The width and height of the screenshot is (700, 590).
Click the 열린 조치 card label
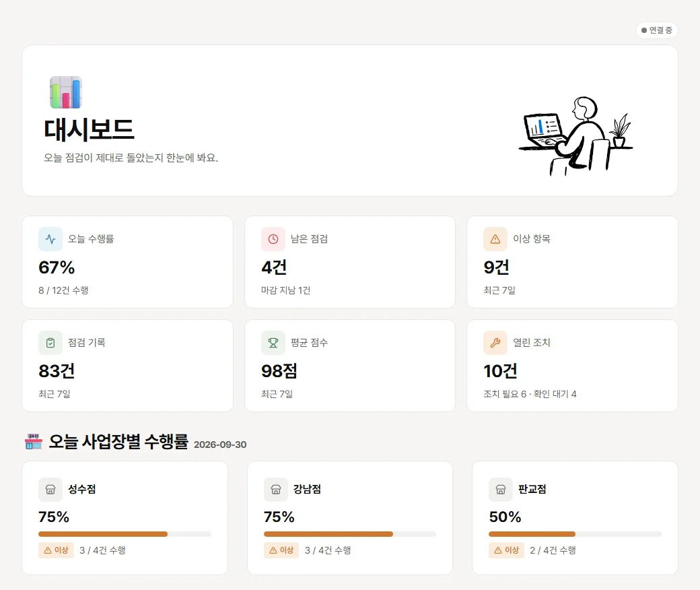coord(531,343)
